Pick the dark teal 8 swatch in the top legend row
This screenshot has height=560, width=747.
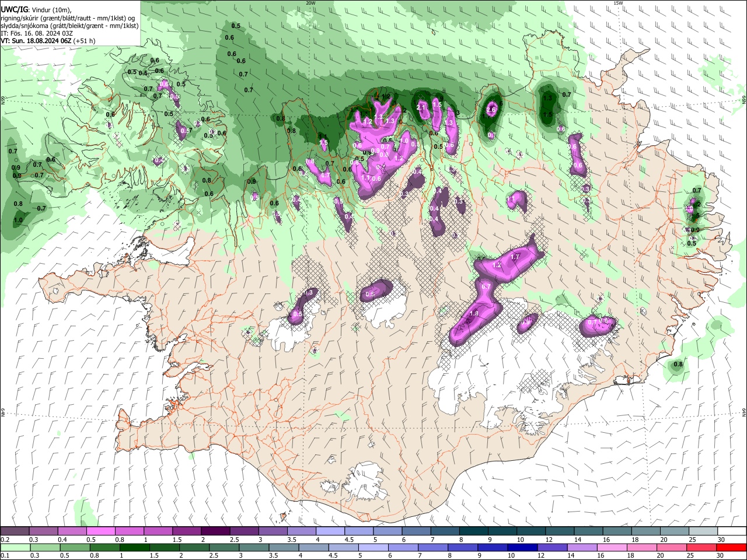(473, 531)
